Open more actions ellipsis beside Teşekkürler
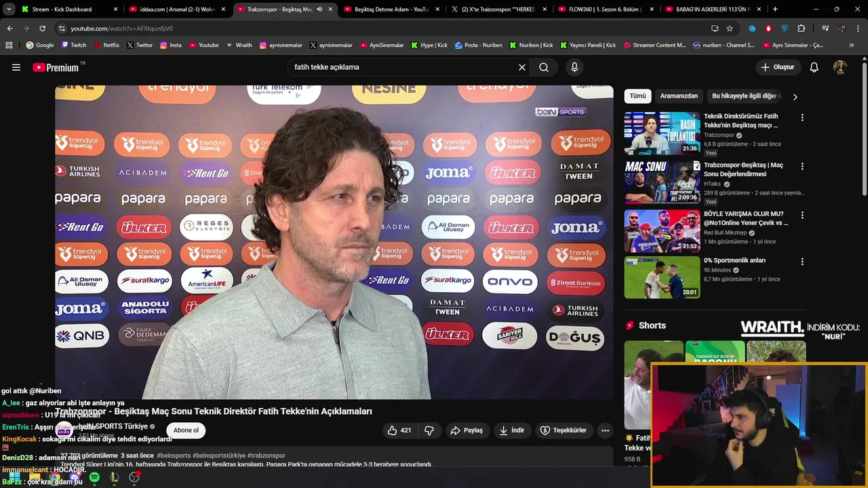Image resolution: width=868 pixels, height=488 pixels. pos(605,430)
